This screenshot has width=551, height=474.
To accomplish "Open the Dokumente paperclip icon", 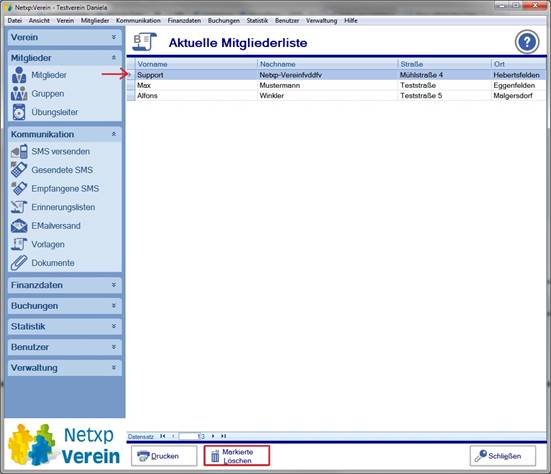I will (x=19, y=263).
